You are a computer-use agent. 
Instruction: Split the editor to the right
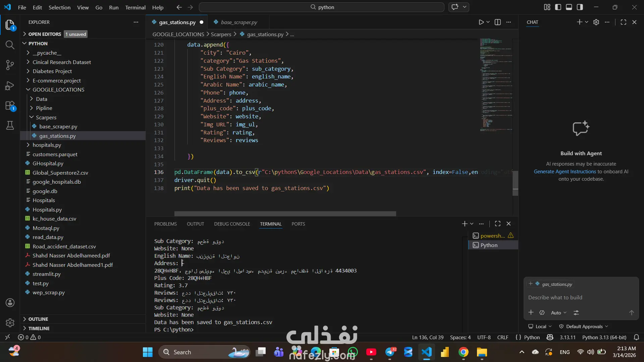[498, 22]
